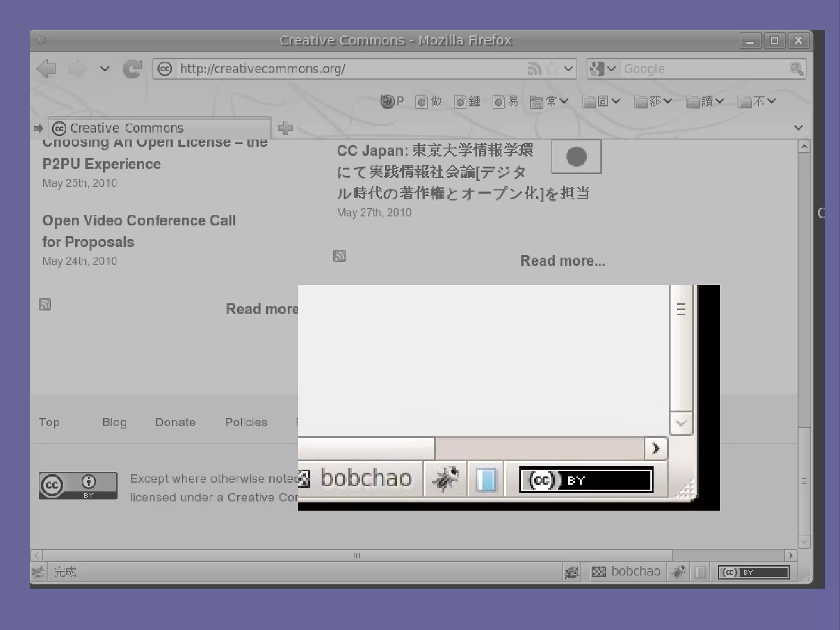Click the bug icon next to bobchao

(678, 571)
